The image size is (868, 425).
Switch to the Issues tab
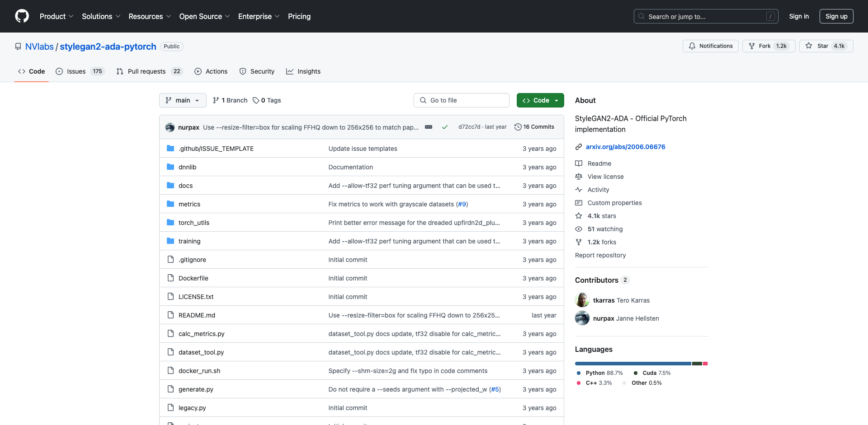tap(80, 71)
